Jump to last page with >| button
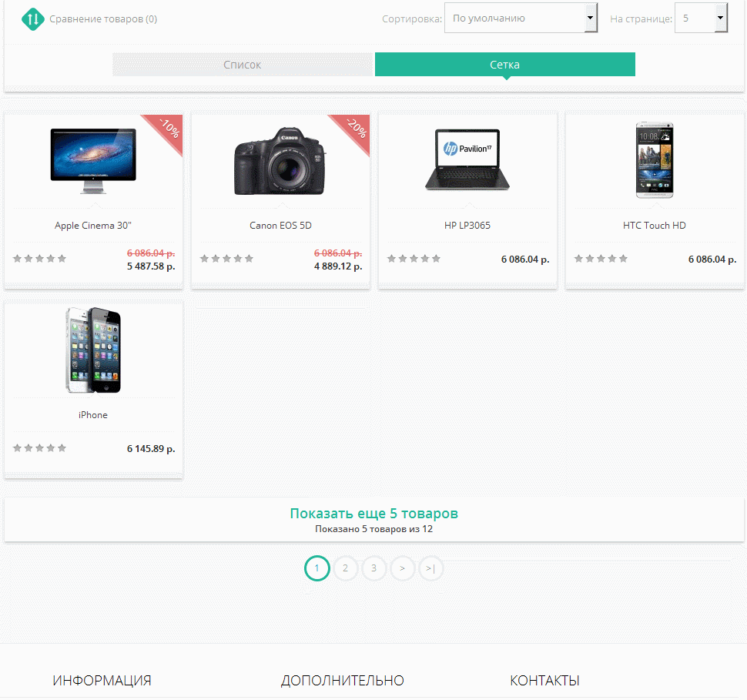747x700 pixels. click(430, 569)
